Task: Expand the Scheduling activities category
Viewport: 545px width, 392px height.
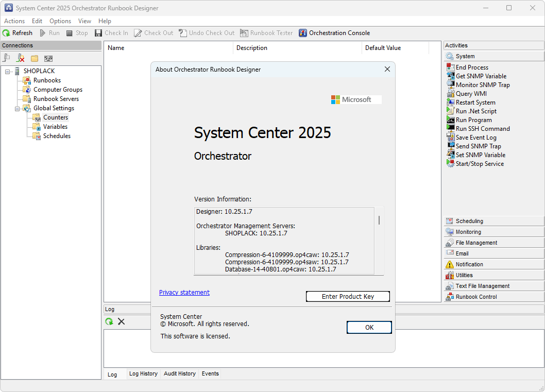Action: tap(494, 221)
